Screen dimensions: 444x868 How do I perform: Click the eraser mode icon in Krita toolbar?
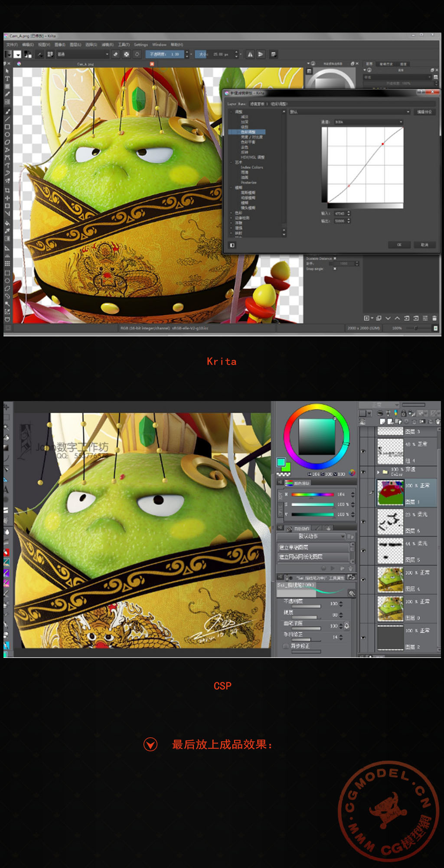click(116, 54)
